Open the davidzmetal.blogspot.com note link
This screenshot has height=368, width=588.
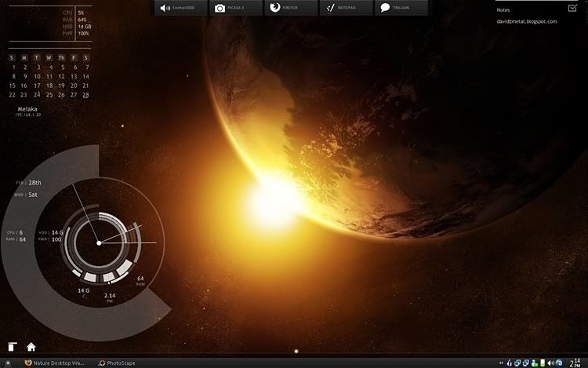pyautogui.click(x=527, y=21)
